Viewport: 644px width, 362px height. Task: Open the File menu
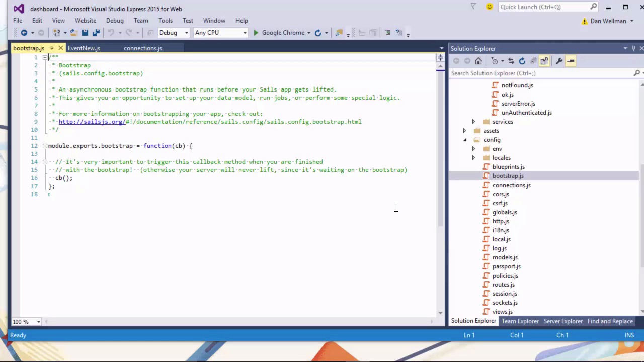18,21
